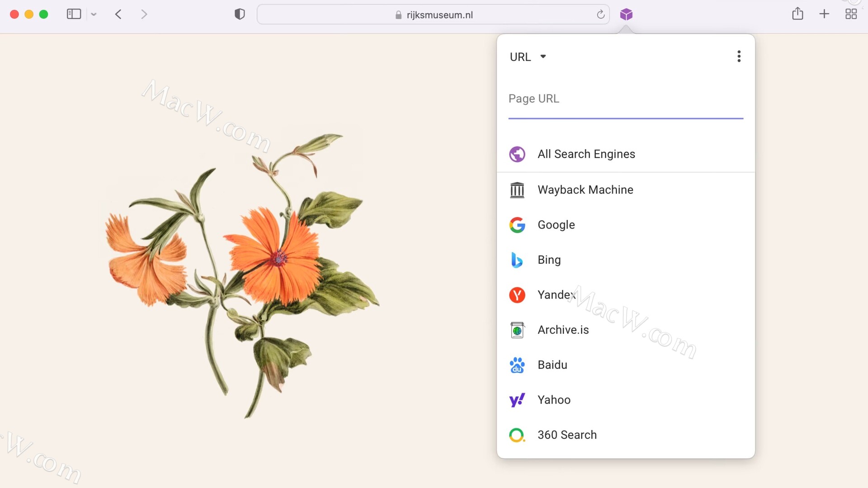The image size is (868, 488).
Task: Search with Baidu
Action: (x=626, y=365)
